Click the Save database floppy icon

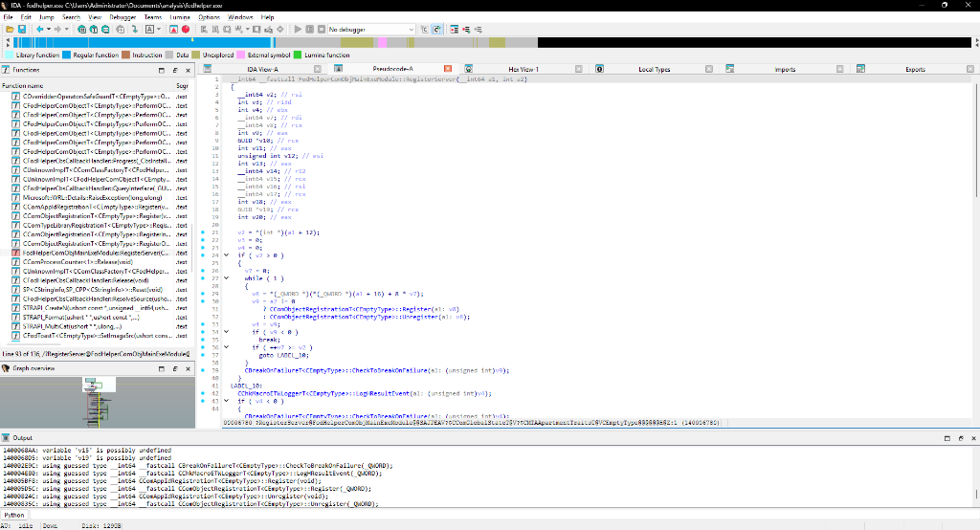[x=22, y=30]
